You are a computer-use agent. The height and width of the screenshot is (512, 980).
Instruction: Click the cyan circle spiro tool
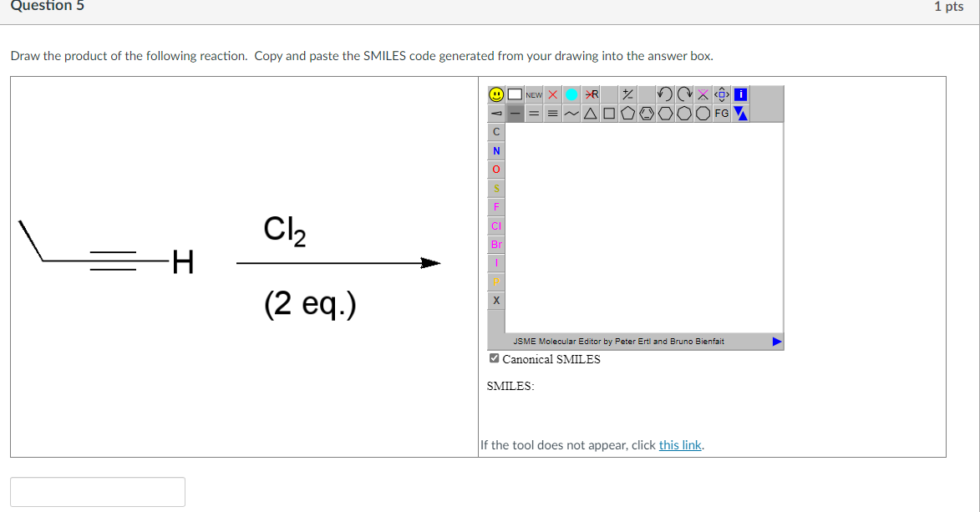click(x=571, y=94)
